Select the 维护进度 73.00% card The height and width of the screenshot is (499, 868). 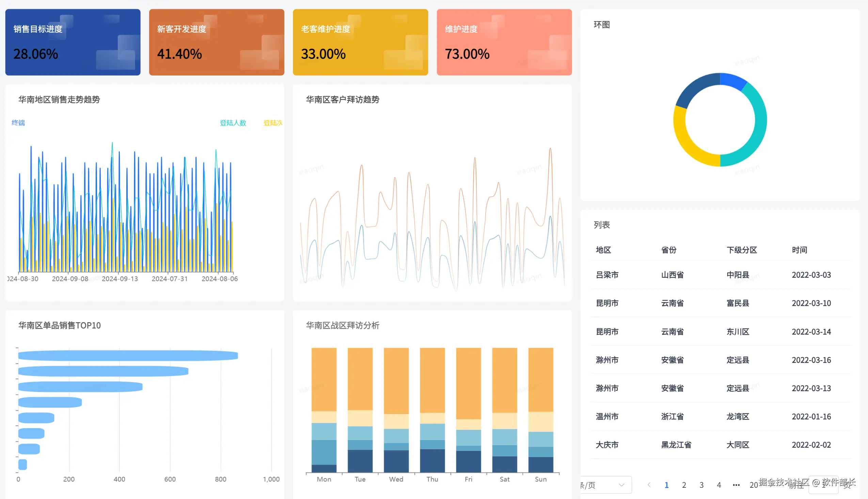click(x=504, y=42)
